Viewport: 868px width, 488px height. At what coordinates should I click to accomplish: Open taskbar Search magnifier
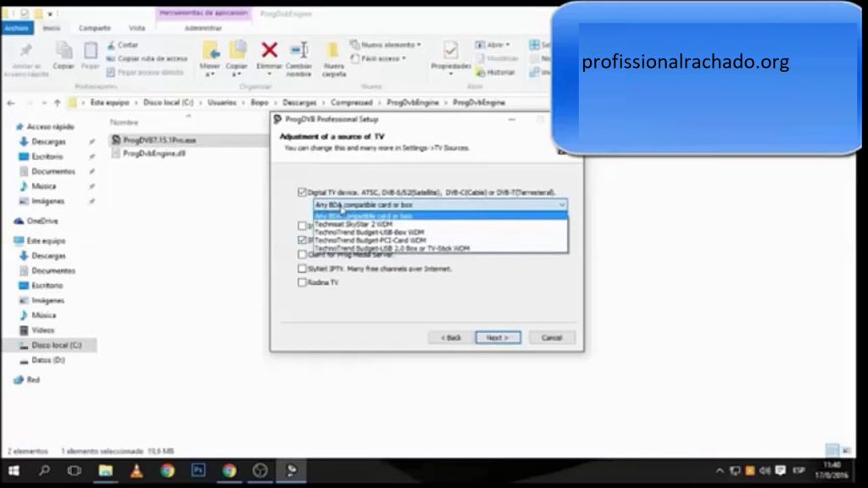point(44,470)
